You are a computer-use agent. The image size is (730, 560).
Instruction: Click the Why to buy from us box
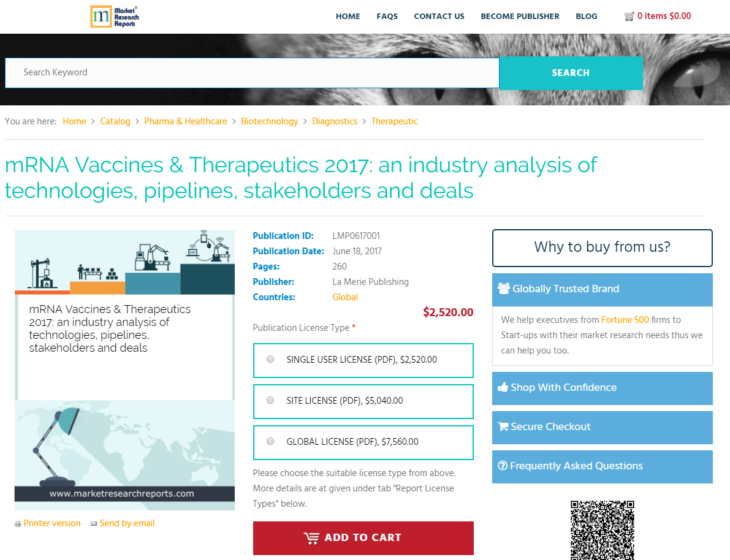click(603, 248)
